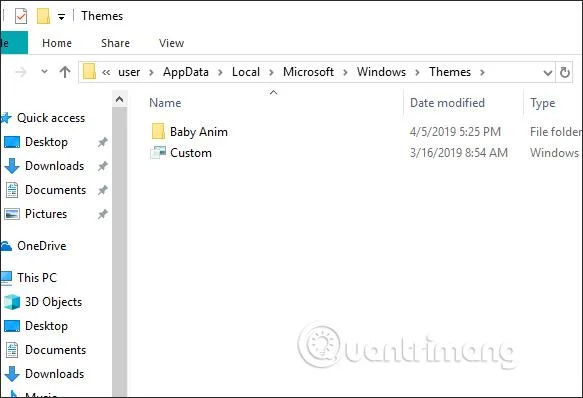Open Documents under This PC
The height and width of the screenshot is (398, 583).
[x=55, y=350]
